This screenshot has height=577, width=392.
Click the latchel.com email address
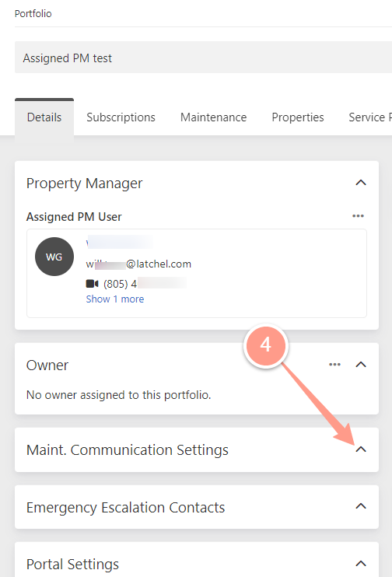coord(138,264)
